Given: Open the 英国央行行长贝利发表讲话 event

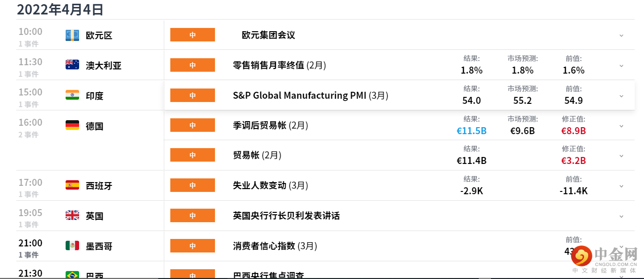Looking at the screenshot, I should (x=286, y=216).
